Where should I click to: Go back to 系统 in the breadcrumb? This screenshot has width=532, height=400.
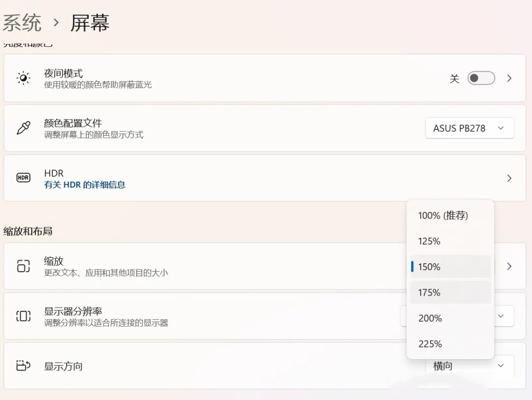point(22,23)
